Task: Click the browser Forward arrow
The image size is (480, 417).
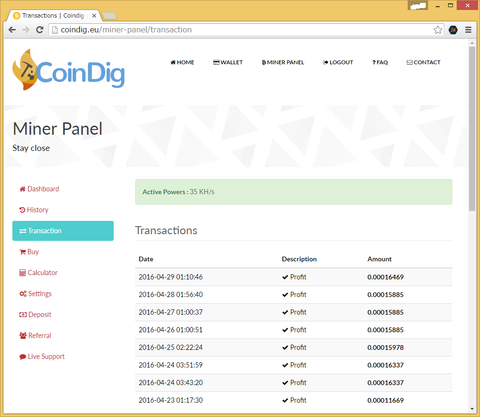Action: pyautogui.click(x=26, y=30)
